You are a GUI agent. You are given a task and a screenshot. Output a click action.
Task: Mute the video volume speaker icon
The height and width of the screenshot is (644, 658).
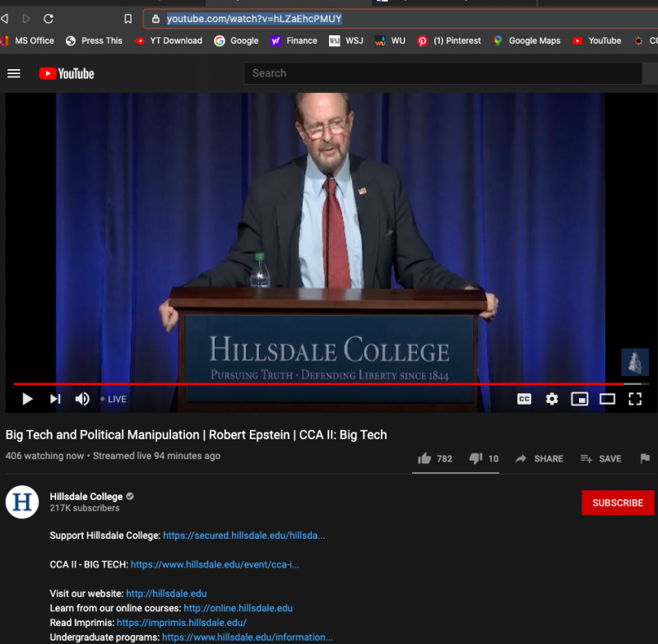[82, 399]
